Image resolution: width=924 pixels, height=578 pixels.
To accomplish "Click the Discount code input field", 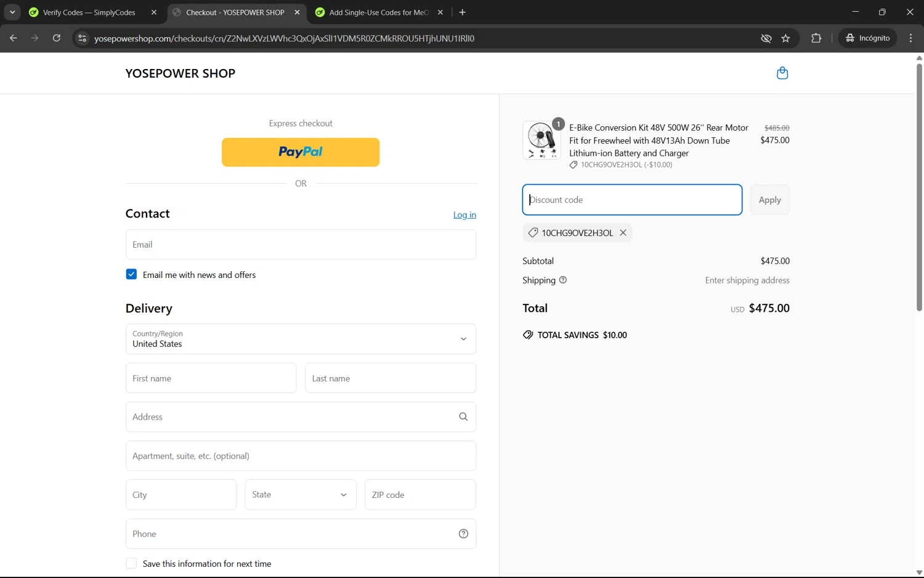I will pyautogui.click(x=632, y=200).
